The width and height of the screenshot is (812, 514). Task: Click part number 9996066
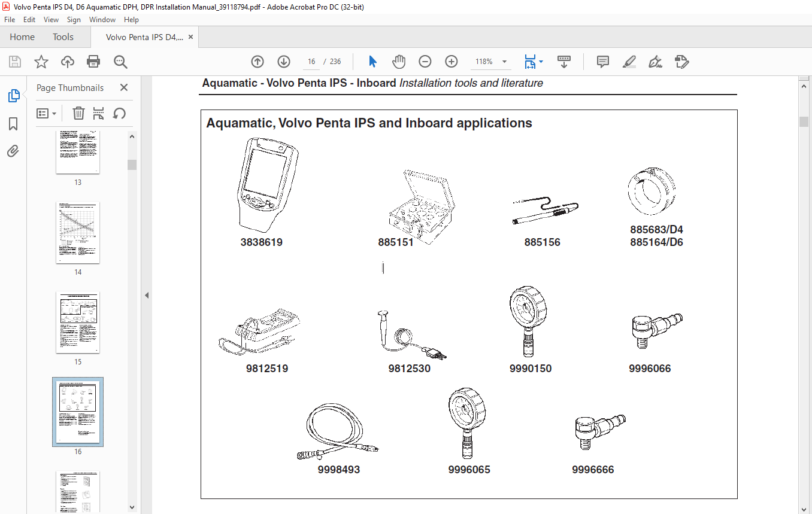pyautogui.click(x=650, y=369)
